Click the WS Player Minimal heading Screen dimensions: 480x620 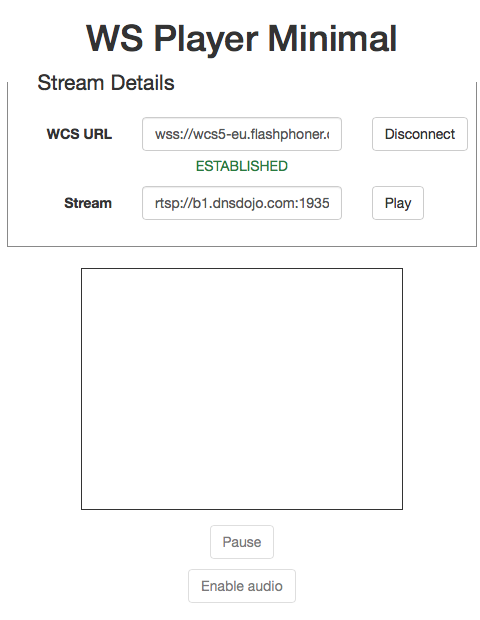242,39
